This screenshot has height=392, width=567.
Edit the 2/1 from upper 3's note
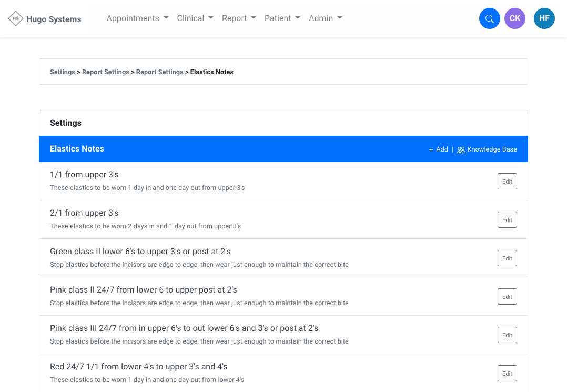click(x=507, y=220)
